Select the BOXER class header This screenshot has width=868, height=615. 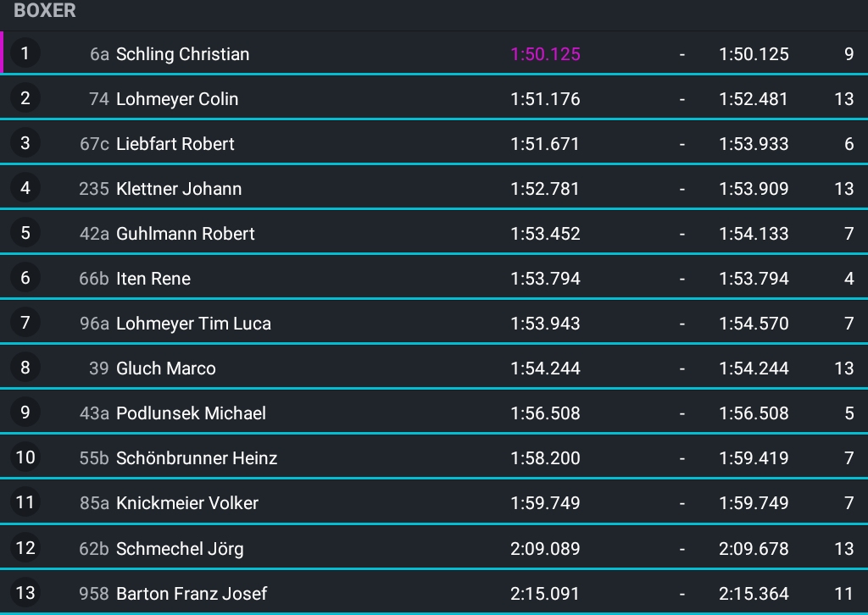tap(45, 10)
